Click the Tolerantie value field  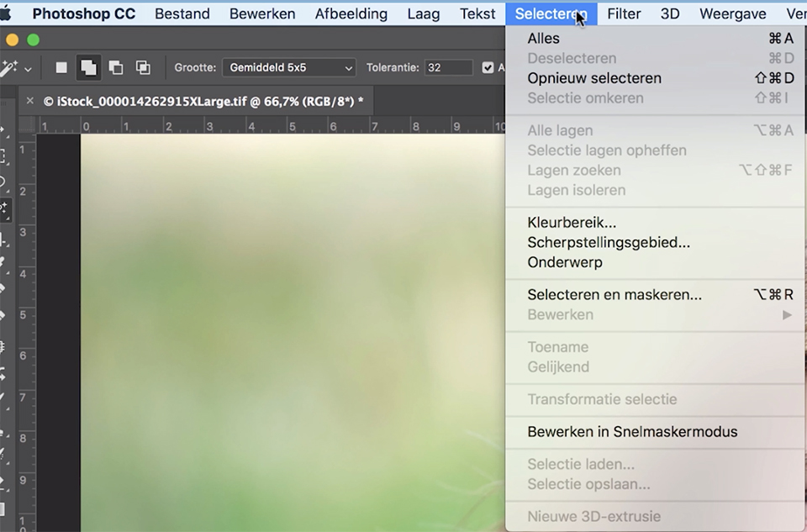[x=448, y=67]
